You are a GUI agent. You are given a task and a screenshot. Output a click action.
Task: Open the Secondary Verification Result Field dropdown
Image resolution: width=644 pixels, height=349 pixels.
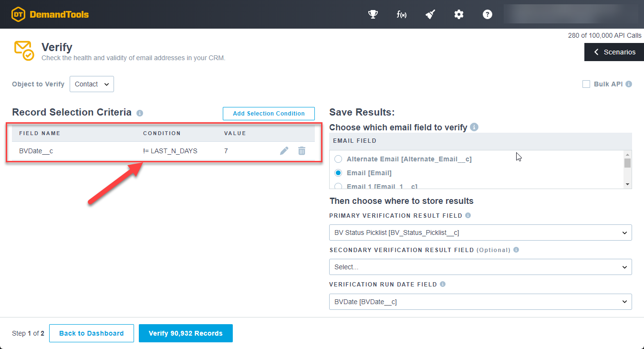[480, 267]
